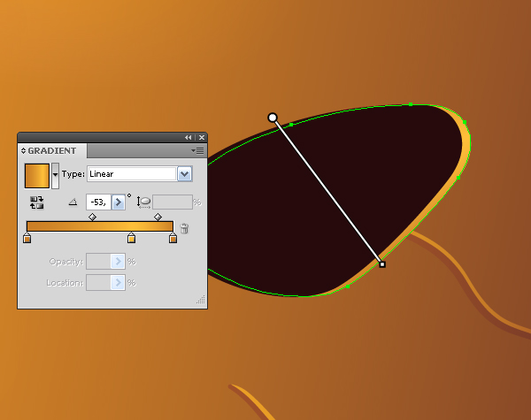531x420 pixels.
Task: Open the Gradient panel flyout menu
Action: 197,150
